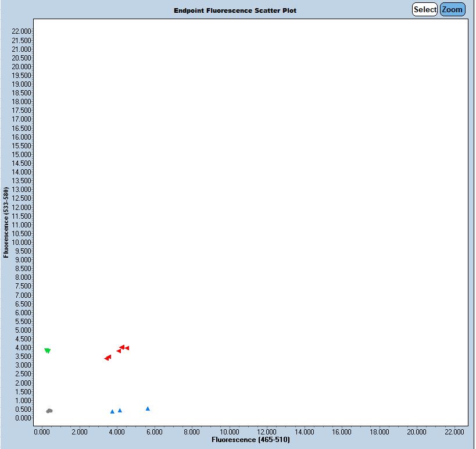This screenshot has width=476, height=449.
Task: Click the gray data point cluster
Action: [49, 411]
